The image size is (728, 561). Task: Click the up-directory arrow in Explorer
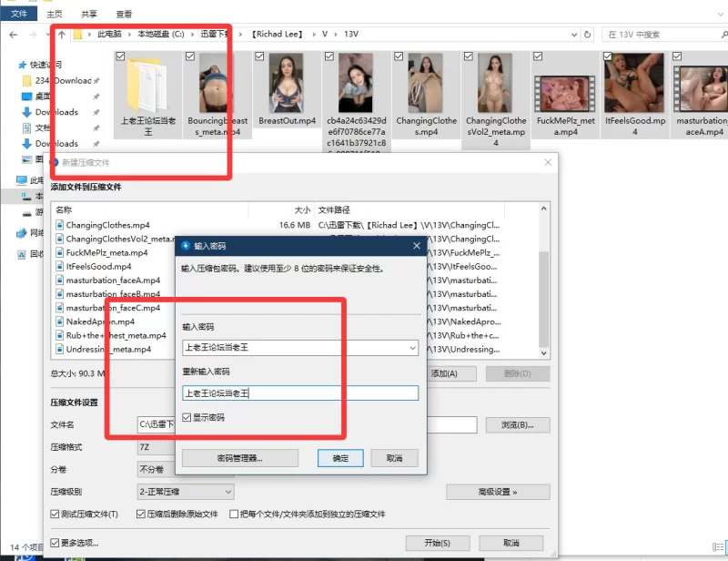[61, 35]
